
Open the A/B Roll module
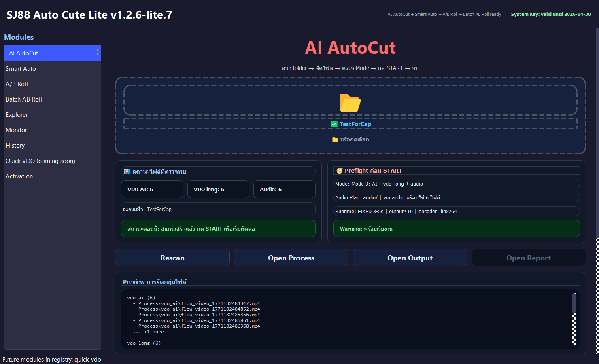pyautogui.click(x=17, y=84)
